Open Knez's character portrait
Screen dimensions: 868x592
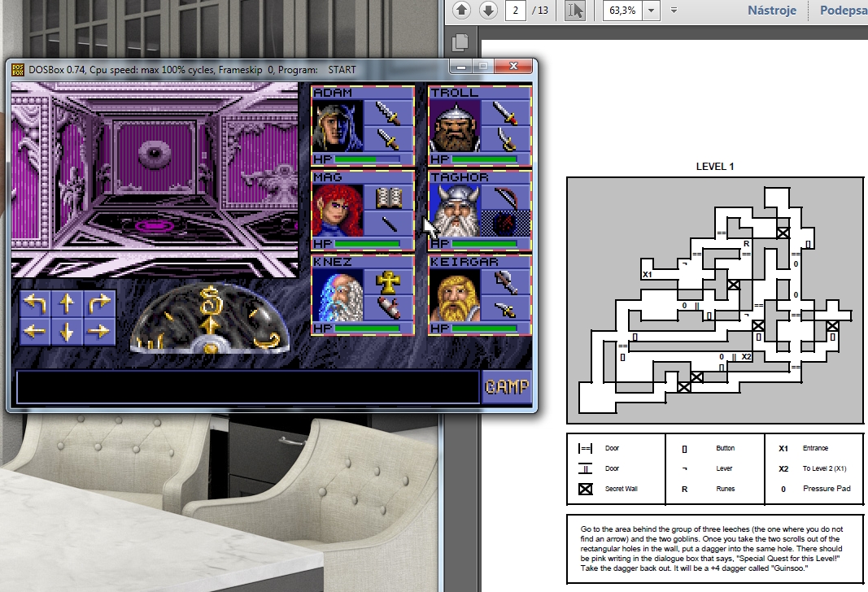(338, 295)
